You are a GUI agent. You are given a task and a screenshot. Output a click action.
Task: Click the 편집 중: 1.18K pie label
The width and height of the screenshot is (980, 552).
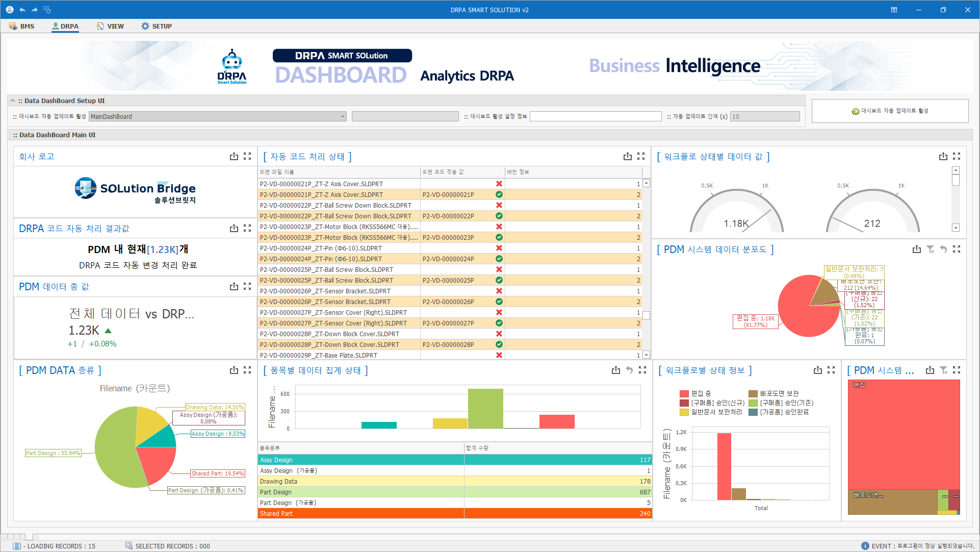point(756,321)
